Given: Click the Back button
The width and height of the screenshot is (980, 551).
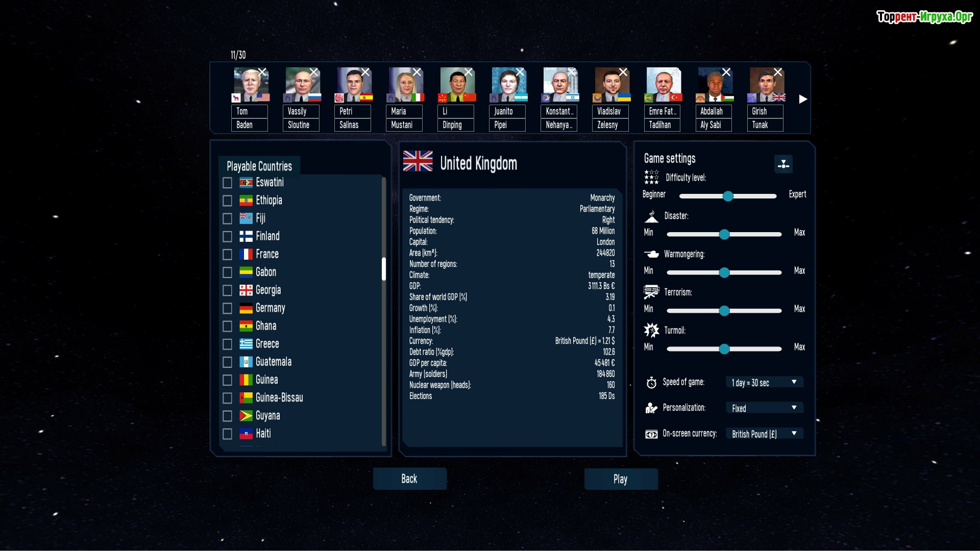Looking at the screenshot, I should tap(409, 479).
